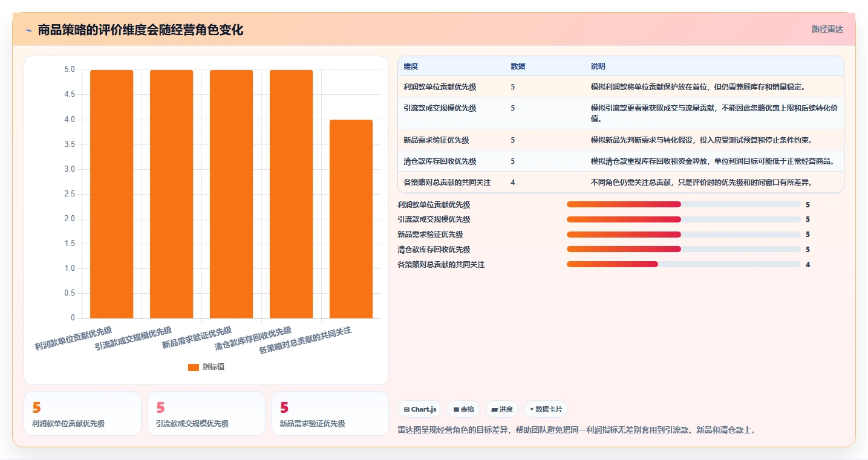Click description starting 模拟清仓款重视库存回收
Screen dimensions: 868x460
pos(713,161)
